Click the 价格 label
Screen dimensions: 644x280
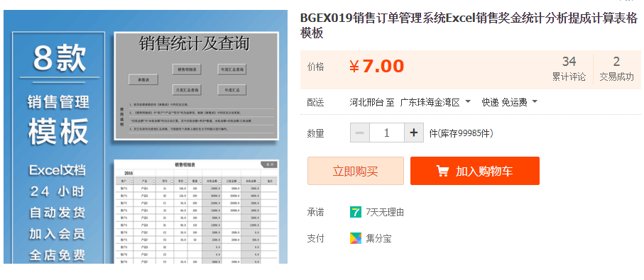(x=315, y=67)
